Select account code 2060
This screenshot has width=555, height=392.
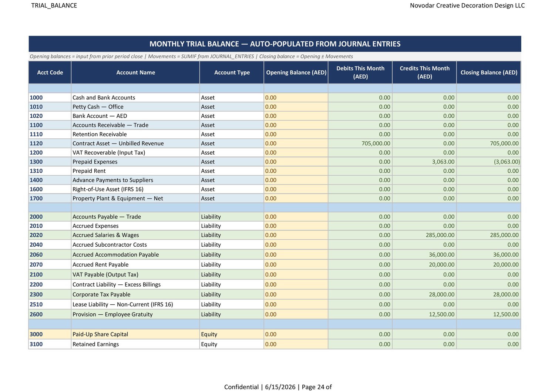click(x=50, y=255)
